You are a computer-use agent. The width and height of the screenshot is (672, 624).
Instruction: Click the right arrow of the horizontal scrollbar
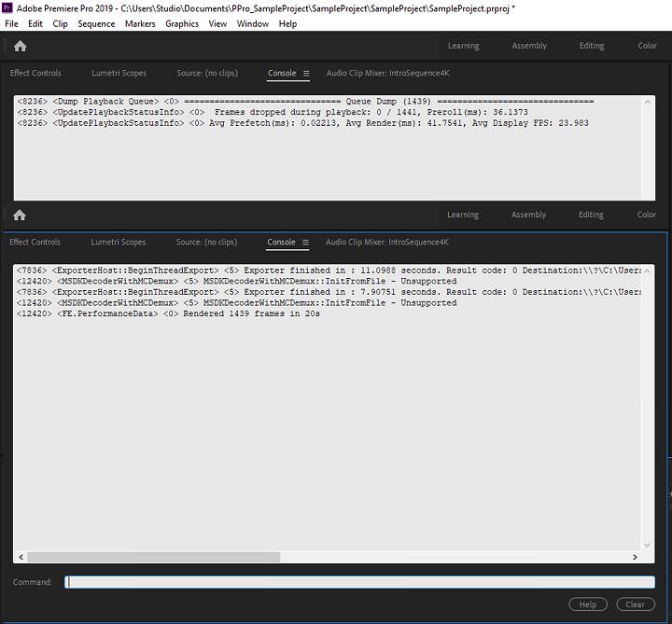tap(636, 557)
